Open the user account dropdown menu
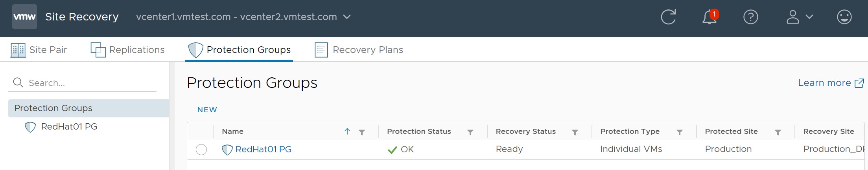This screenshot has width=868, height=170. [x=799, y=17]
